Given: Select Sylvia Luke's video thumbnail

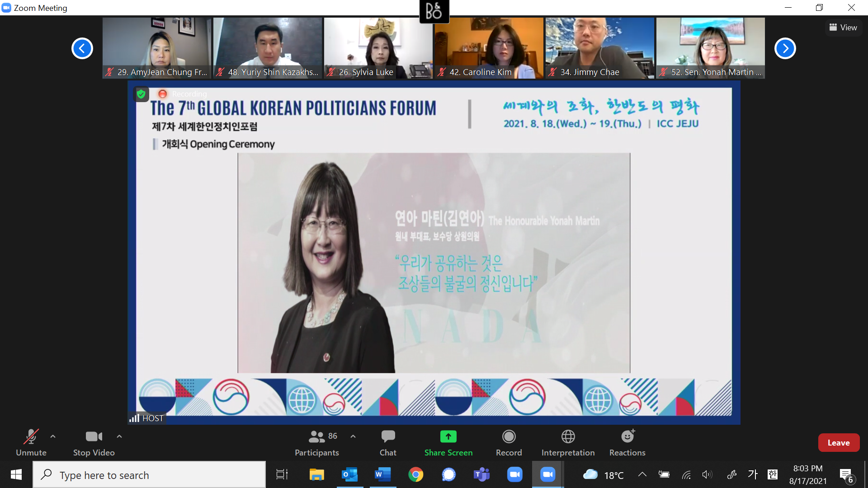Looking at the screenshot, I should pos(378,48).
